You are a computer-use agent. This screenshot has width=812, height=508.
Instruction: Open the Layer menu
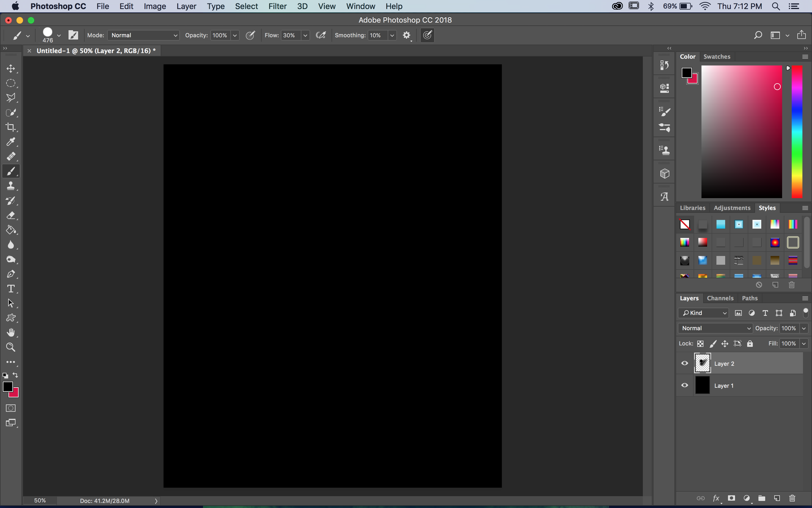click(x=186, y=6)
